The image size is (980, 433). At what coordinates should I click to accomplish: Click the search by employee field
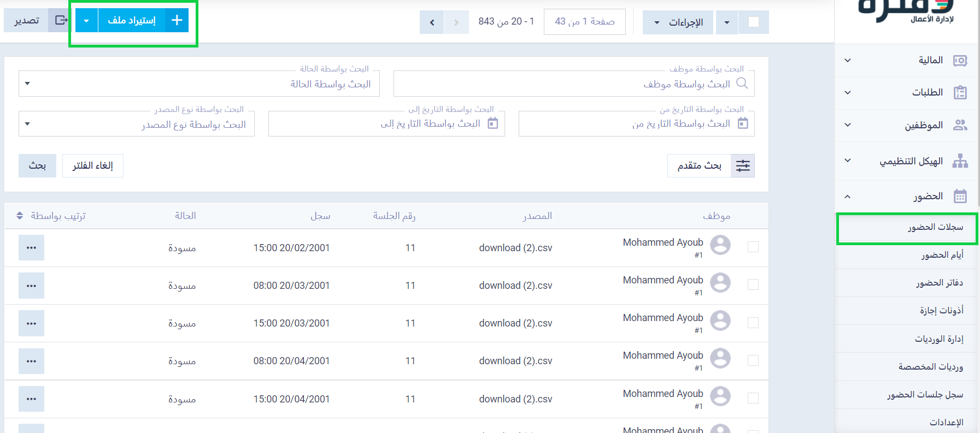click(574, 84)
